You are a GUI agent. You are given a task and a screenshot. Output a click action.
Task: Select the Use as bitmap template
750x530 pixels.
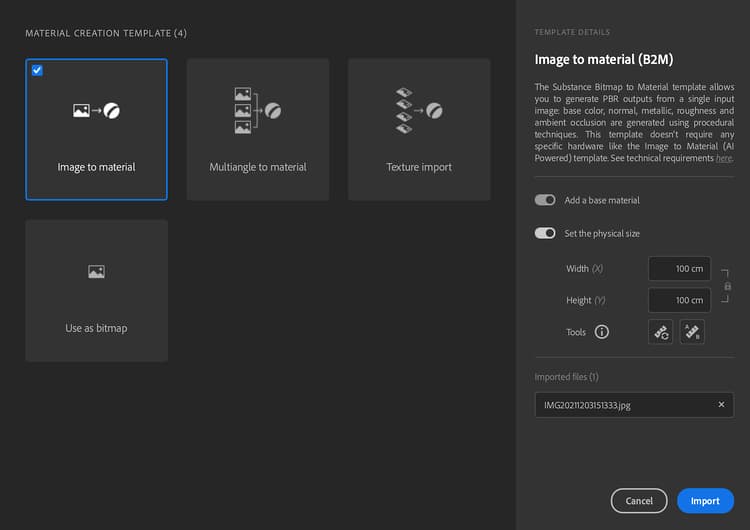96,290
